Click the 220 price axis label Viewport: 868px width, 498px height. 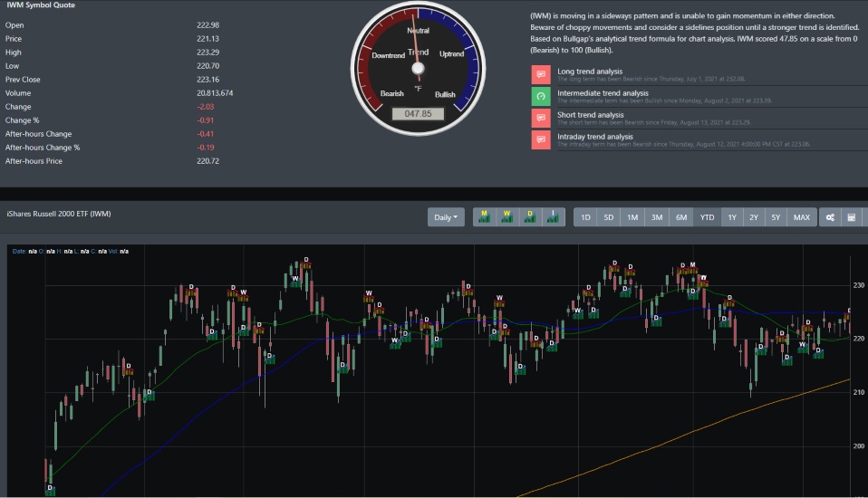click(859, 339)
